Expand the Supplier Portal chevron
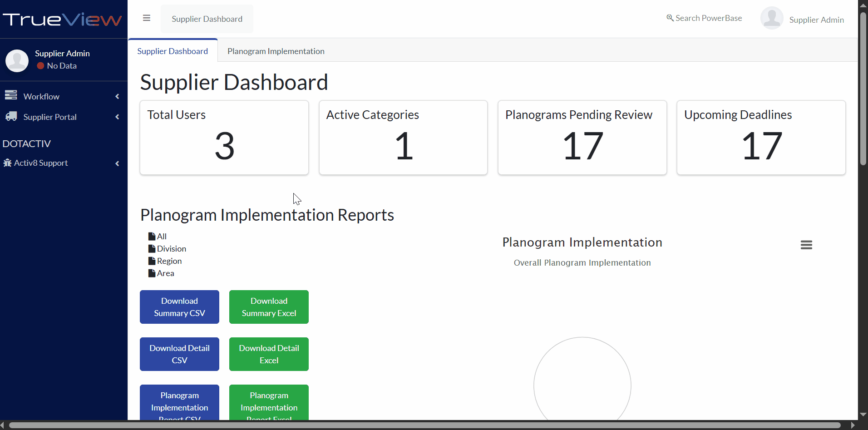 point(117,117)
